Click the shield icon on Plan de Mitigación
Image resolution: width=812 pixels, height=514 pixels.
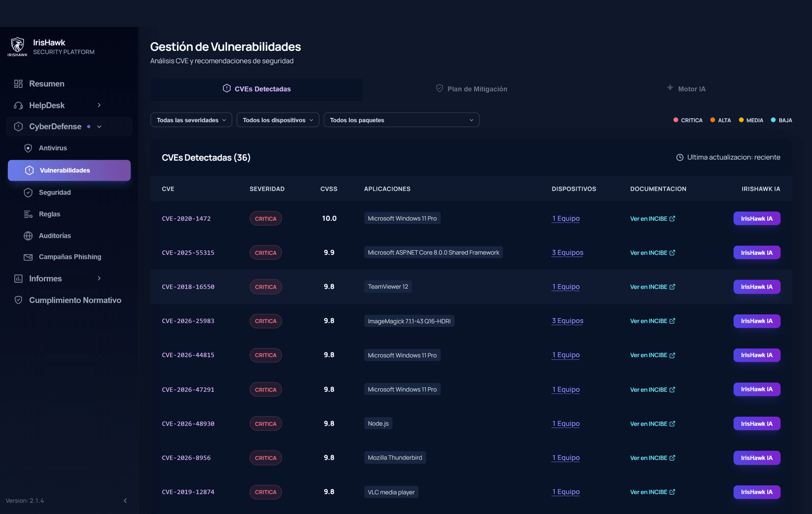tap(439, 88)
